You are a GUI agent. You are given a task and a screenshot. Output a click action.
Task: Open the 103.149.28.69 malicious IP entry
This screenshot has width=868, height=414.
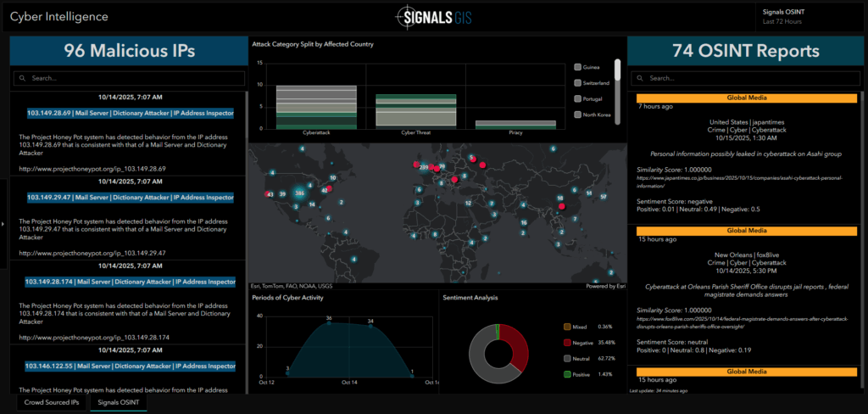[x=131, y=112]
